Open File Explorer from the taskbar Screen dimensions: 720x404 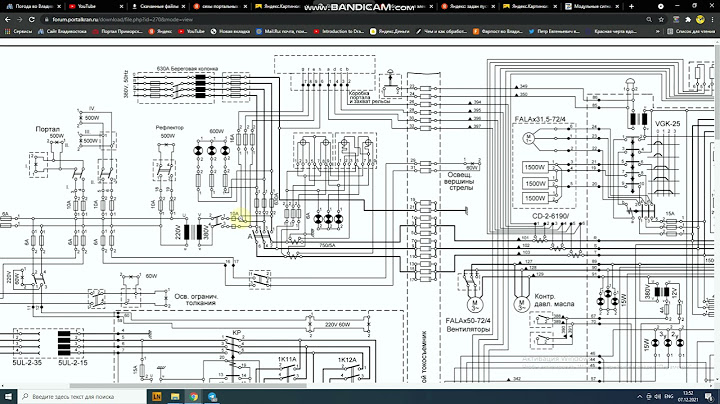point(175,396)
